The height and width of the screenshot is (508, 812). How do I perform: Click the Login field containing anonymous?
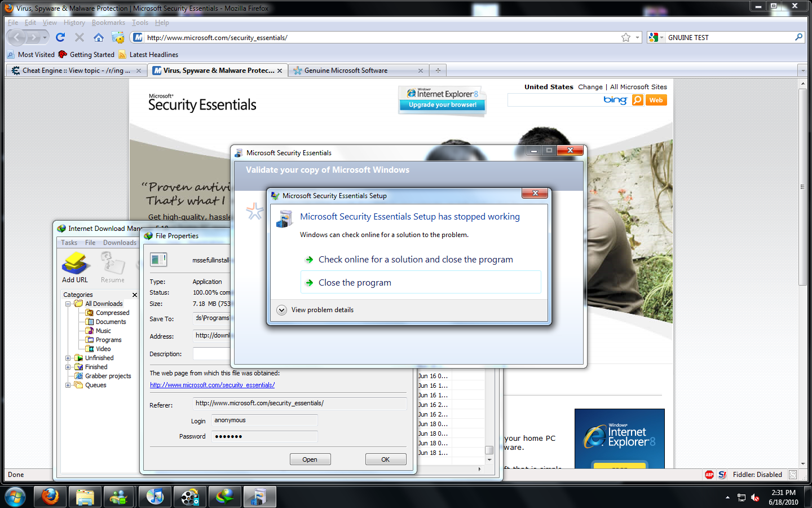[x=264, y=421]
